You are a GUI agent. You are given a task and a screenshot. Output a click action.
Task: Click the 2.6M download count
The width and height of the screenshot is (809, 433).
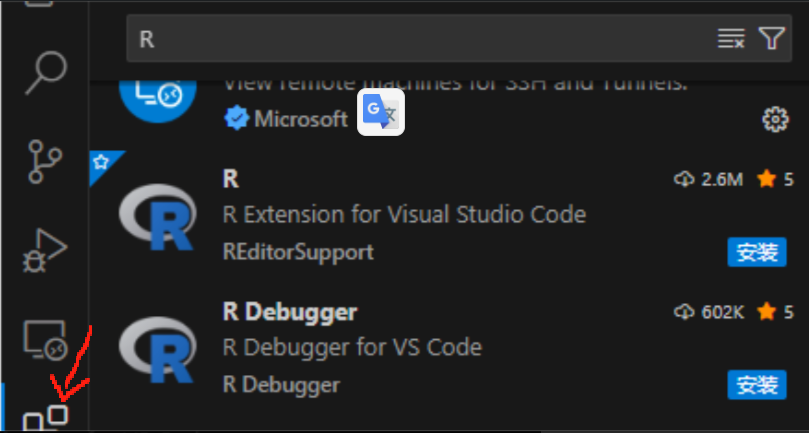tap(708, 180)
